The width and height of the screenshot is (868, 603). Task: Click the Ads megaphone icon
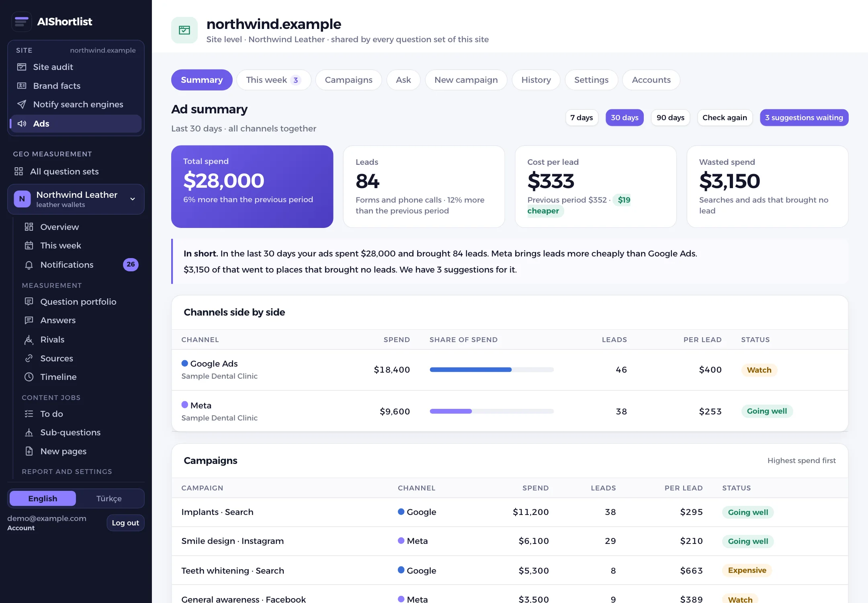click(22, 123)
